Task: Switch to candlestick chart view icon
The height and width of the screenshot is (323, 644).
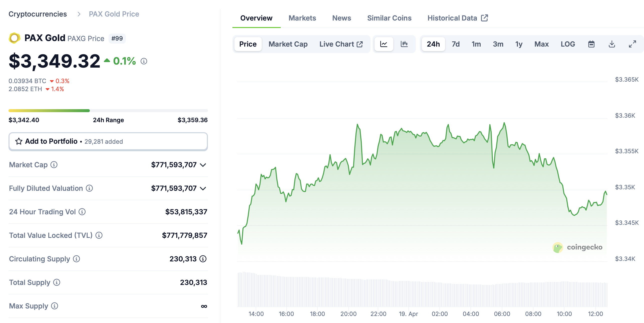Action: [x=404, y=44]
